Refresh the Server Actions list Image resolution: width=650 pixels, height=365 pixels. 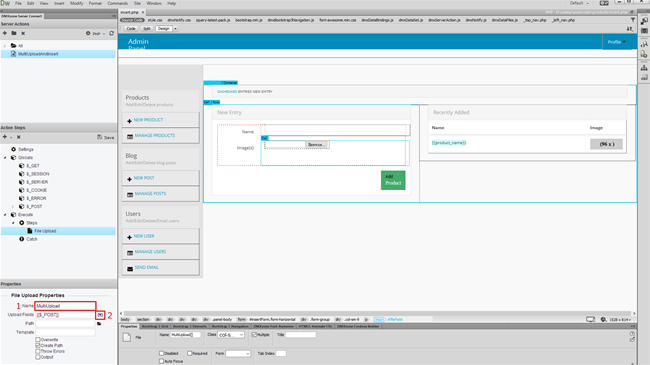pyautogui.click(x=111, y=33)
